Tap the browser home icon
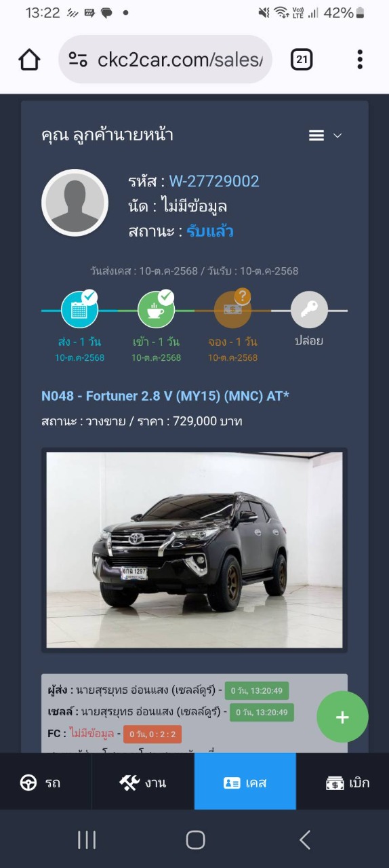The width and height of the screenshot is (389, 868). [x=29, y=60]
